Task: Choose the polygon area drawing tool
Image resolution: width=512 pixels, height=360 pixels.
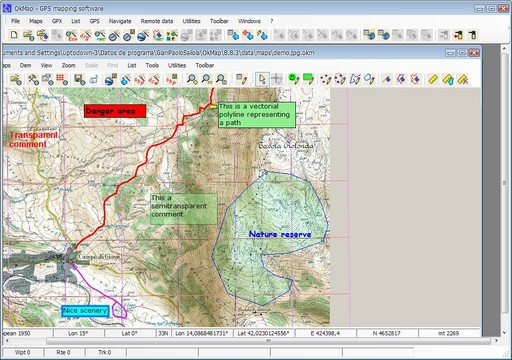Action: click(355, 79)
